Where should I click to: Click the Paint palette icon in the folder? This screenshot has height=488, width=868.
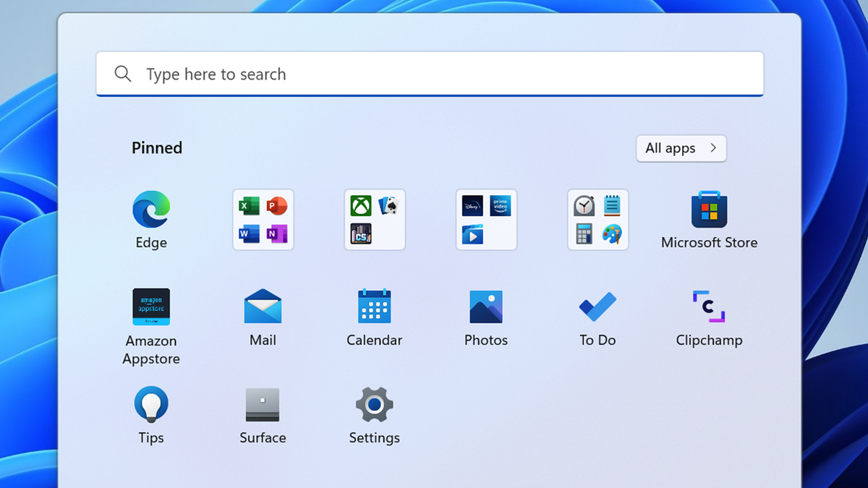612,234
